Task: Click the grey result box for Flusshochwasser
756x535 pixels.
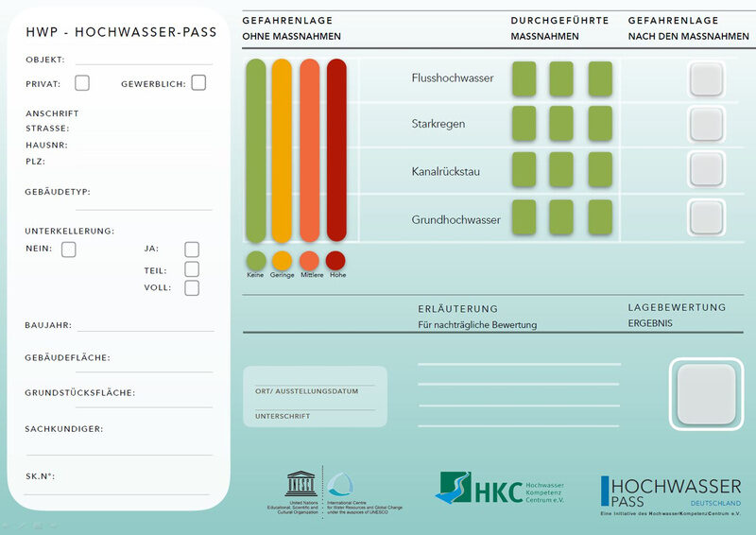Action: click(x=706, y=78)
